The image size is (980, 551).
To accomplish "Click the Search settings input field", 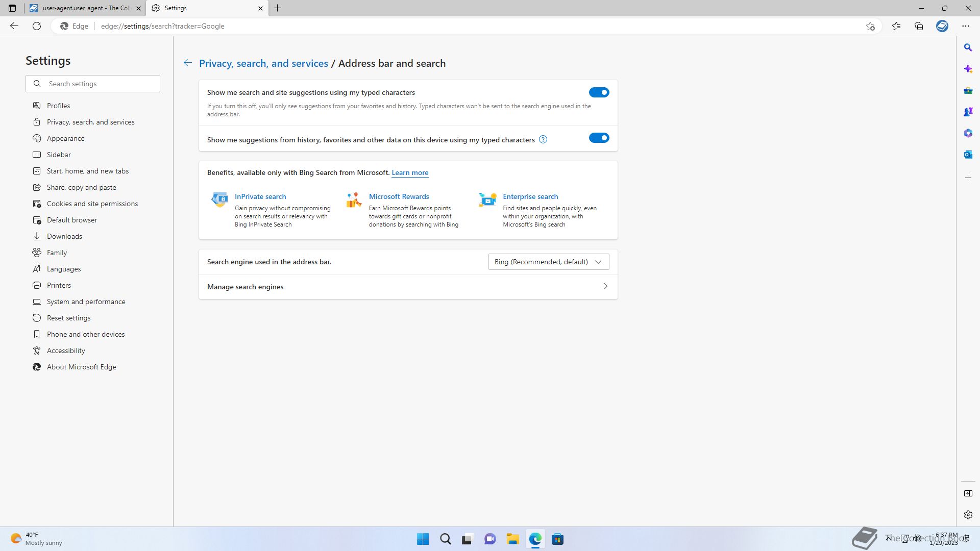I will coord(93,84).
